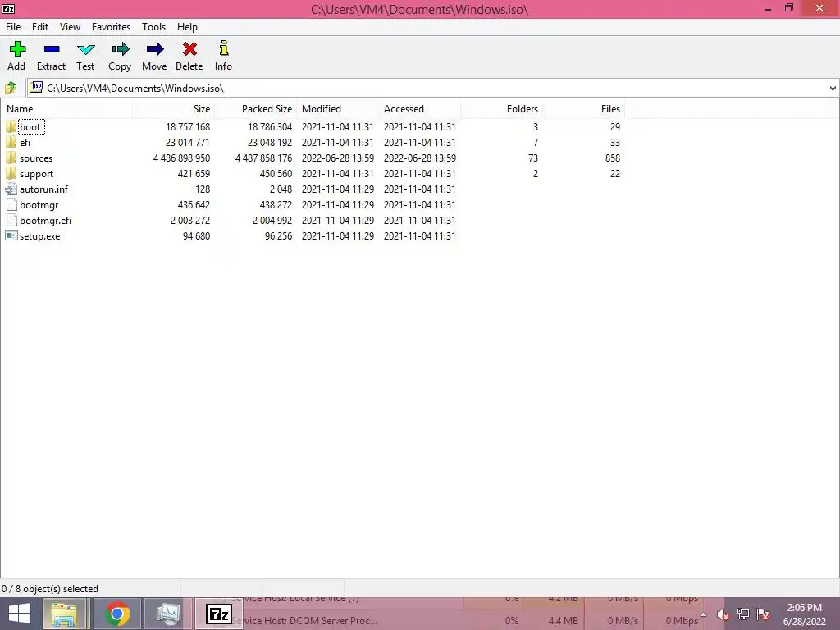Click packed size '2 048' of autorun.inf
This screenshot has width=840, height=630.
click(281, 189)
